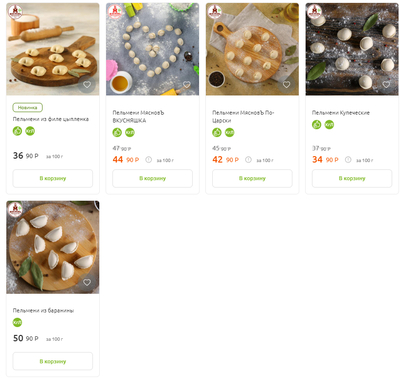The width and height of the screenshot is (400, 378).
Task: Click the Новинка label badge
Action: coord(28,107)
